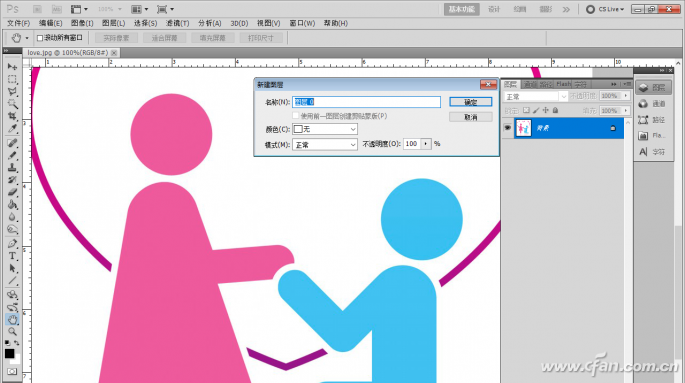Open screen mode dropdown
This screenshot has height=383, width=685.
coord(166,9)
